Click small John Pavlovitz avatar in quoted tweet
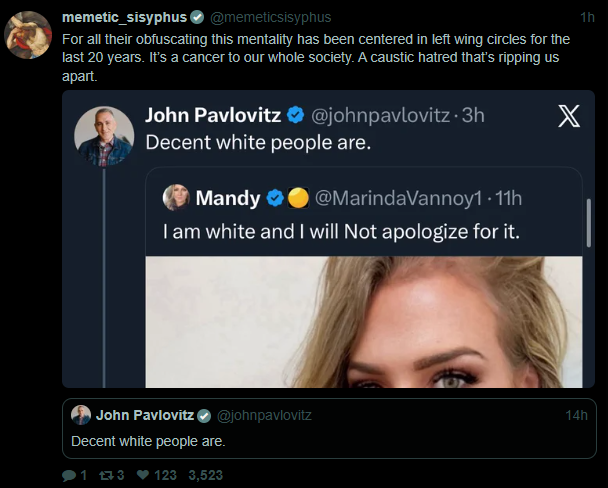This screenshot has height=488, width=608. click(81, 415)
